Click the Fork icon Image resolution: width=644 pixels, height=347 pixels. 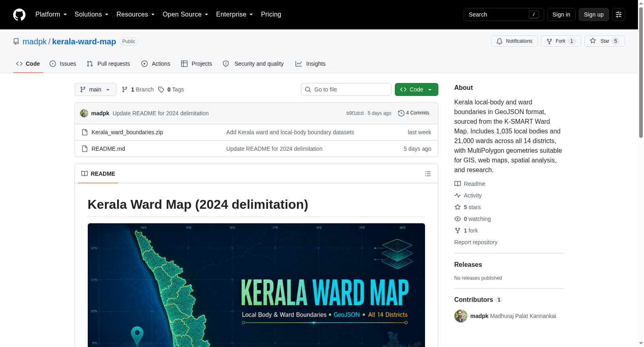click(x=549, y=41)
